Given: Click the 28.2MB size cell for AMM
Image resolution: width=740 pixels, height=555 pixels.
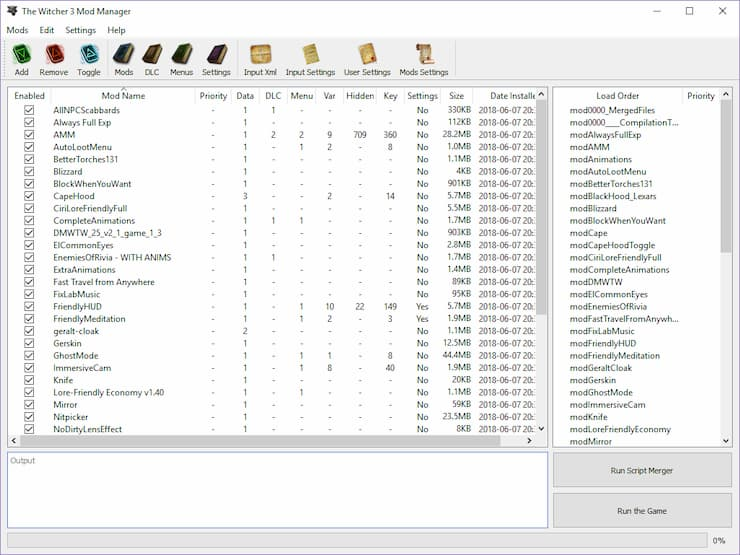Looking at the screenshot, I should (456, 135).
